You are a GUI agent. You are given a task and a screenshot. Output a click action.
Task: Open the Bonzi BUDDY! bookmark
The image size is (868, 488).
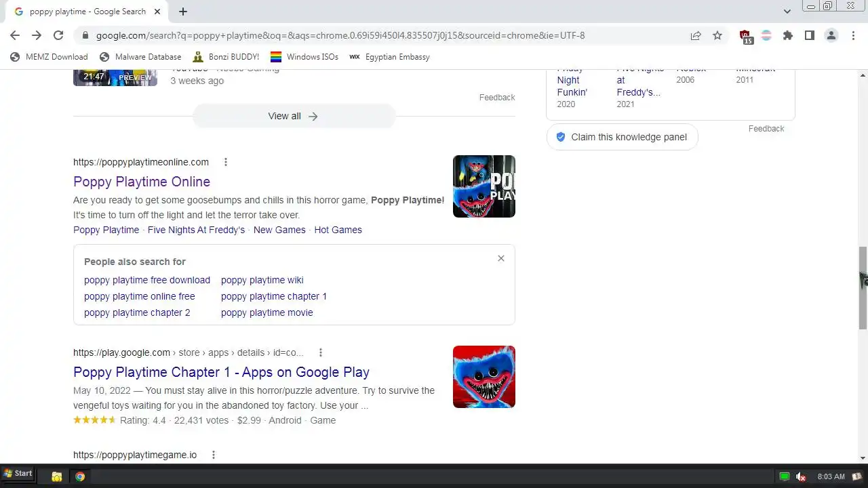(x=226, y=57)
